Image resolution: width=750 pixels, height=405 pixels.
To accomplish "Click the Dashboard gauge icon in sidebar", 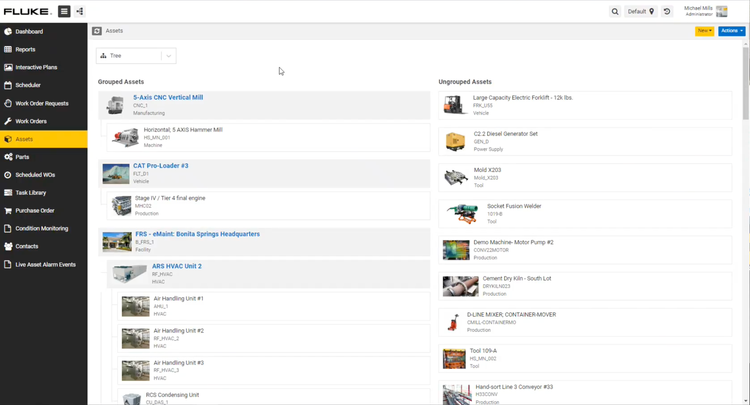I will 8,31.
